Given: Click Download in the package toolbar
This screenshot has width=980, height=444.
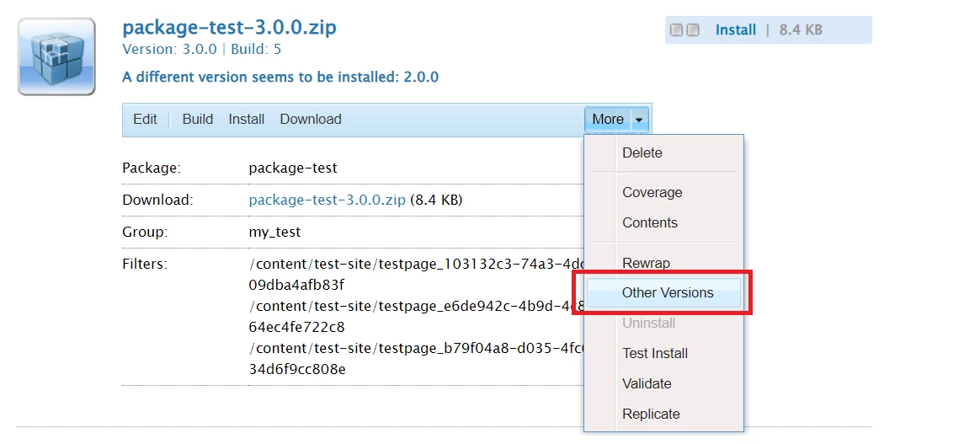Looking at the screenshot, I should [311, 120].
